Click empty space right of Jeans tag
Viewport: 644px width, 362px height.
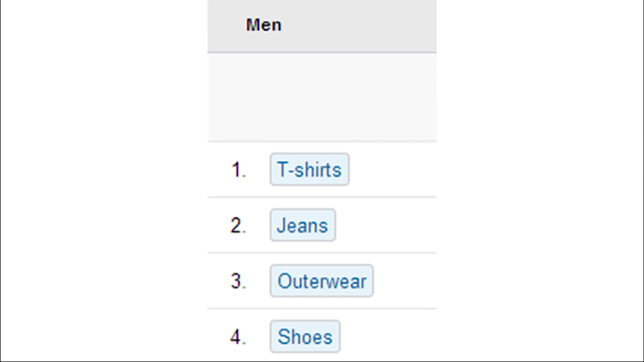click(386, 225)
